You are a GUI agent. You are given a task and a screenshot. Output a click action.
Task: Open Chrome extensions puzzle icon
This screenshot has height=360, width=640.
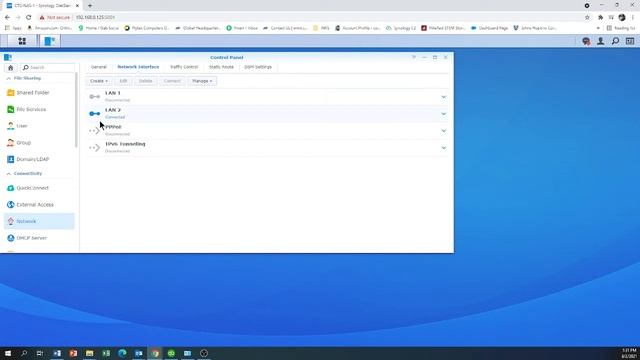[x=600, y=18]
